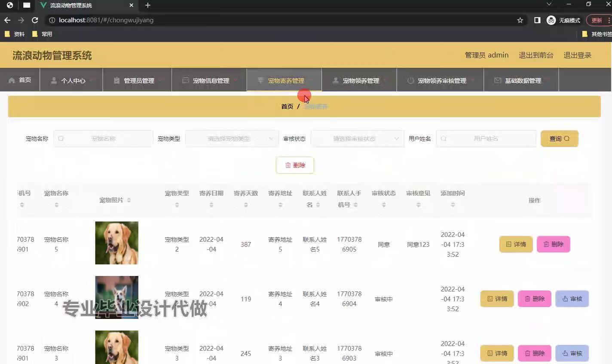Click 操作 column header
The height and width of the screenshot is (364, 612).
pos(535,200)
